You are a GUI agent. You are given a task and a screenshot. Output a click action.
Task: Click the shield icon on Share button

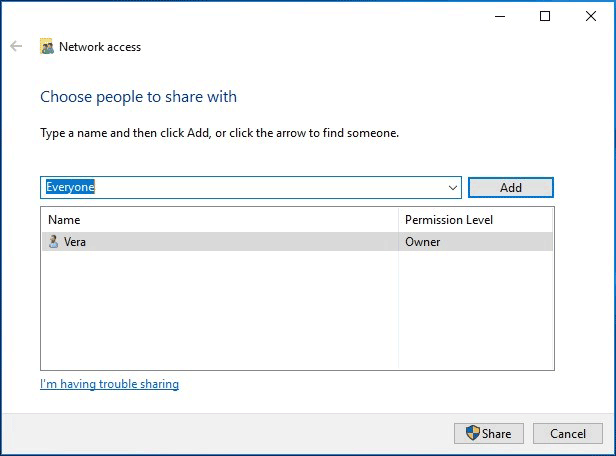(x=473, y=433)
